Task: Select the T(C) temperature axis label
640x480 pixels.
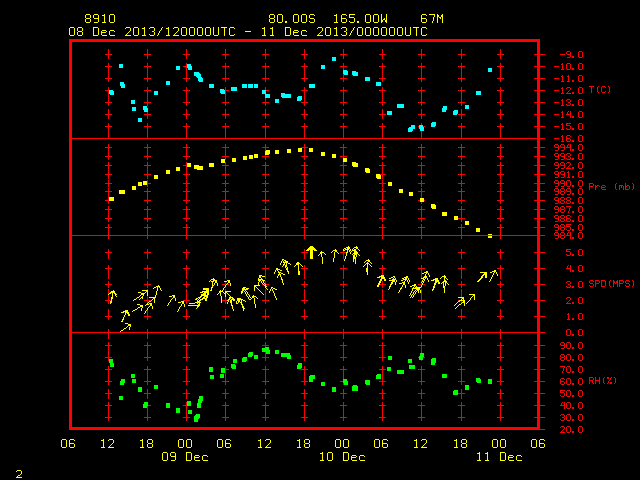Action: 600,90
